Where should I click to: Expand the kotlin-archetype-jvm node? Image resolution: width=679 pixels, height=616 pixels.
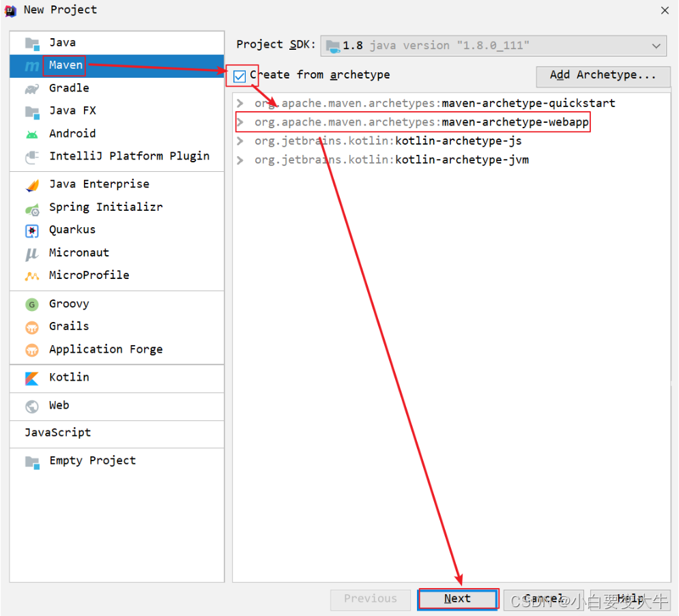click(240, 160)
